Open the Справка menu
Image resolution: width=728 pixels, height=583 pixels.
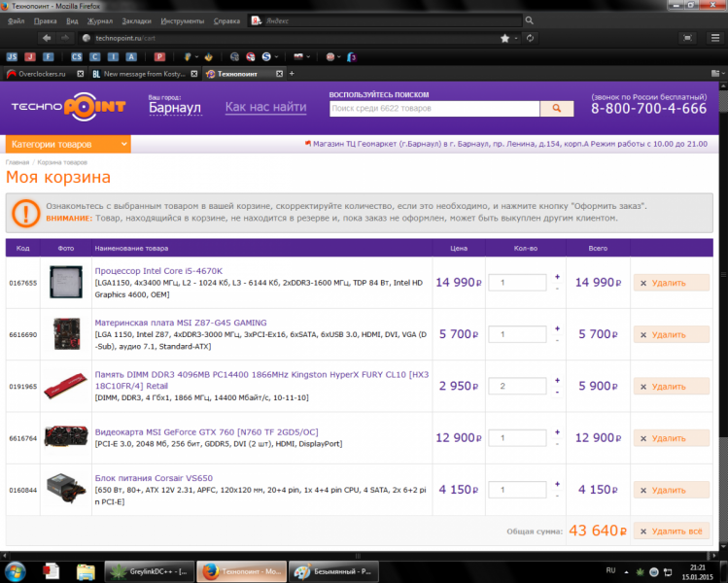click(226, 20)
